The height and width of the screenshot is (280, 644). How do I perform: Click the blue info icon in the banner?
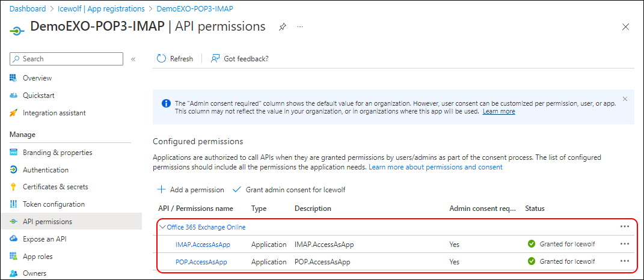165,103
